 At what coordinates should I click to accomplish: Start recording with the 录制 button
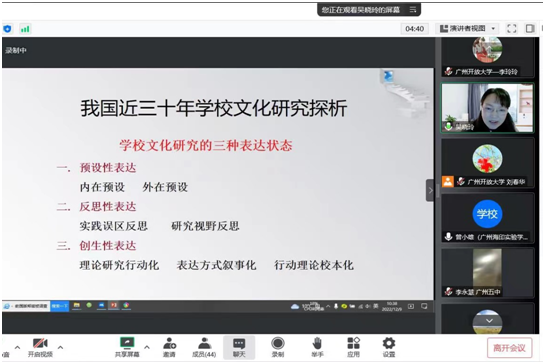[278, 347]
